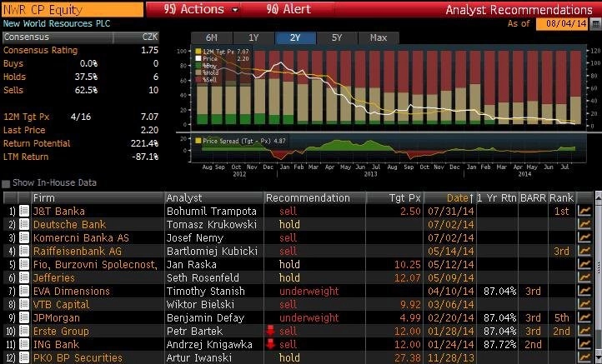Open the calendar icon beside As of date

(x=595, y=24)
